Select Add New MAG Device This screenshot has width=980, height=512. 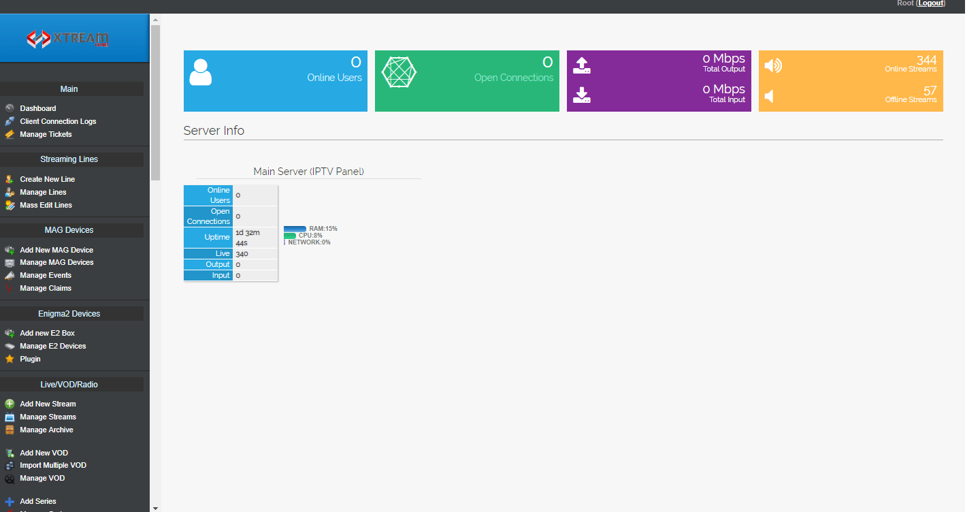pyautogui.click(x=56, y=250)
